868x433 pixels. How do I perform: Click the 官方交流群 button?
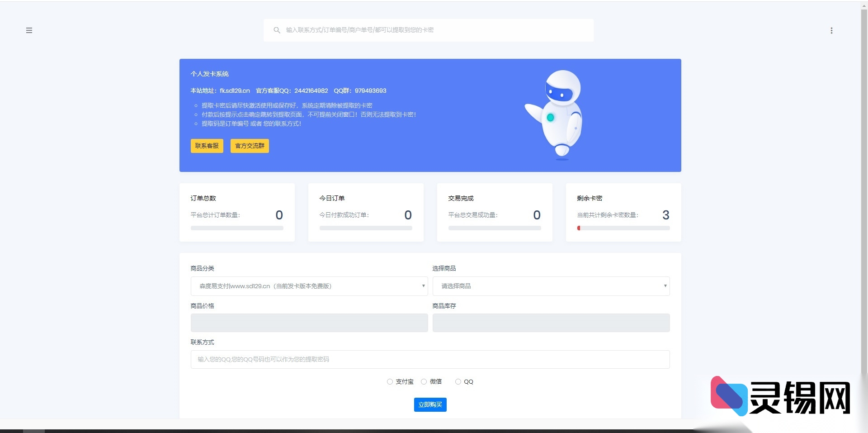(x=249, y=146)
